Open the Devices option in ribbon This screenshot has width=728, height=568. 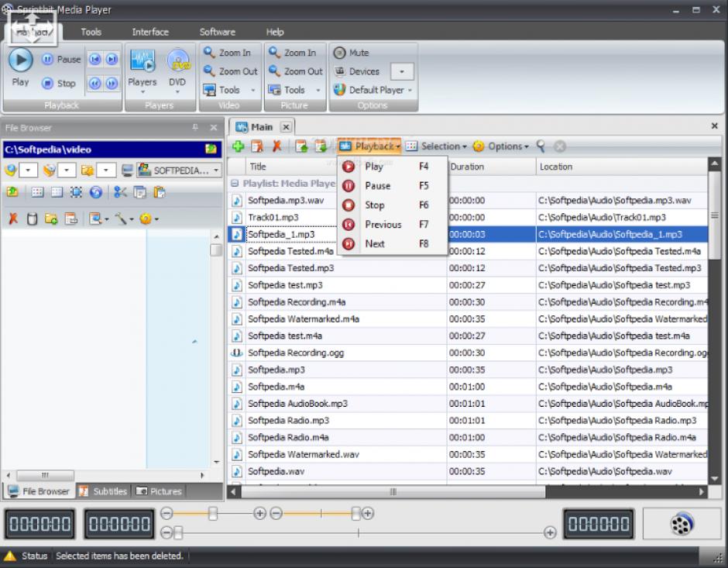(356, 71)
